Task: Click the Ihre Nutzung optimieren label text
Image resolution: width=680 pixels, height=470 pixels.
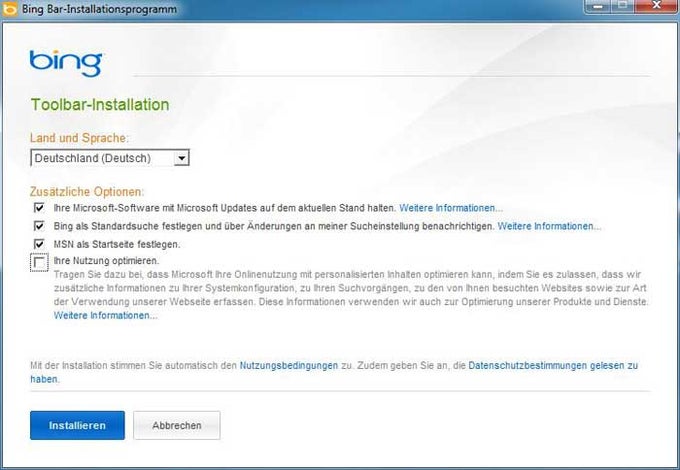Action: (x=106, y=261)
